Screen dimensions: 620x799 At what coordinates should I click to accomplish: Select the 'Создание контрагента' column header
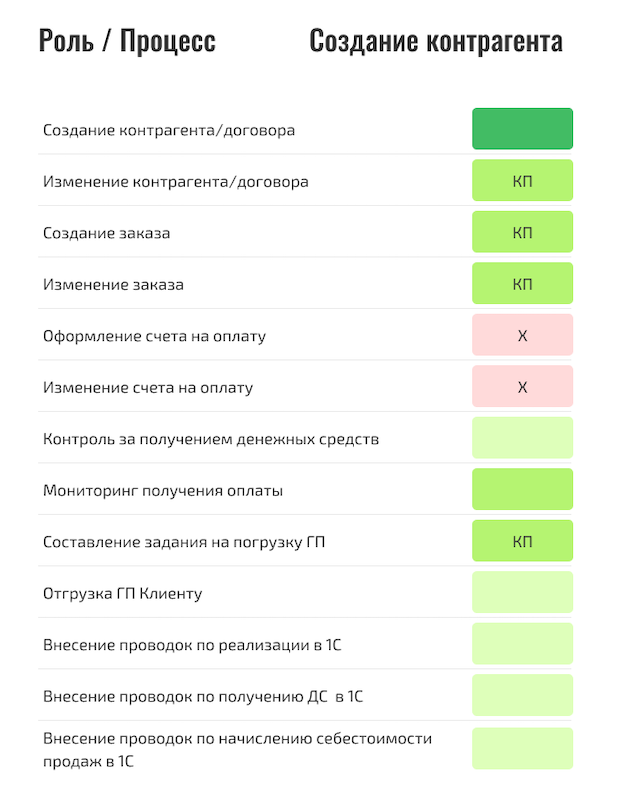436,41
